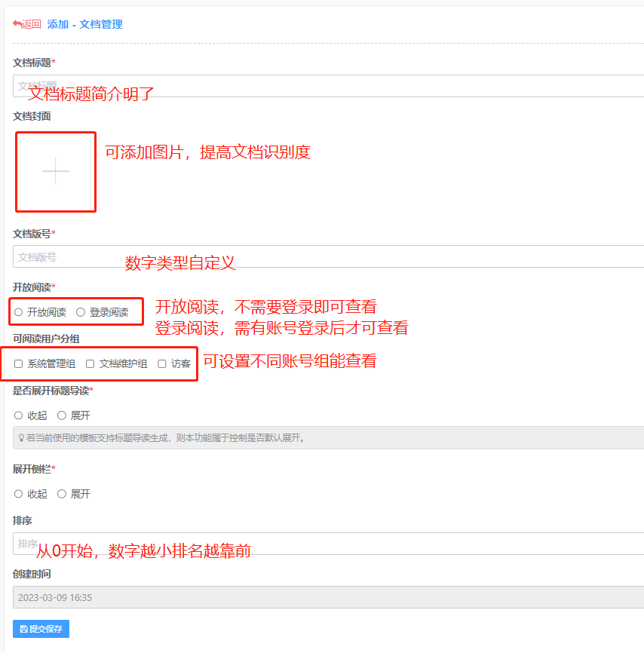The width and height of the screenshot is (644, 653).
Task: Select the 登录阅读 radio option
Action: [81, 312]
